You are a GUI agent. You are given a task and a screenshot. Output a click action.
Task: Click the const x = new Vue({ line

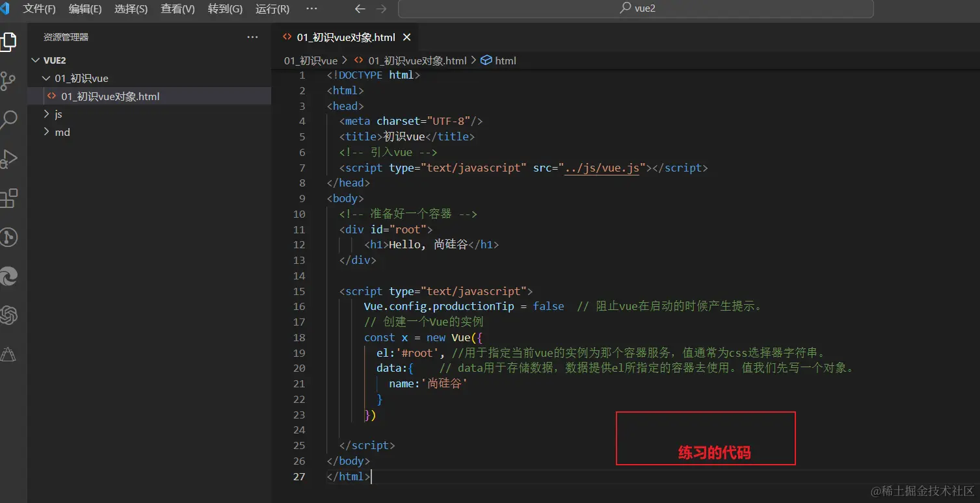pyautogui.click(x=423, y=337)
